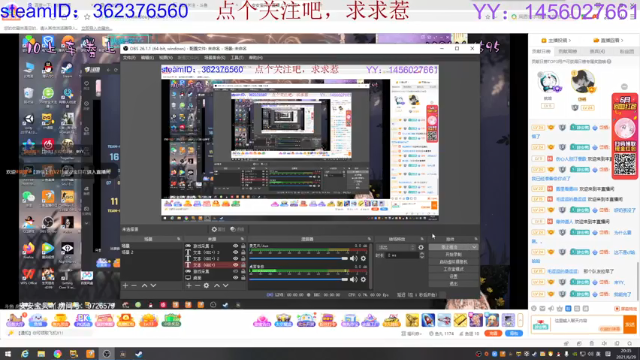Viewport: 640px width, 360px height.
Task: Toggle visibility of 游戏采集 source
Action: (235, 271)
